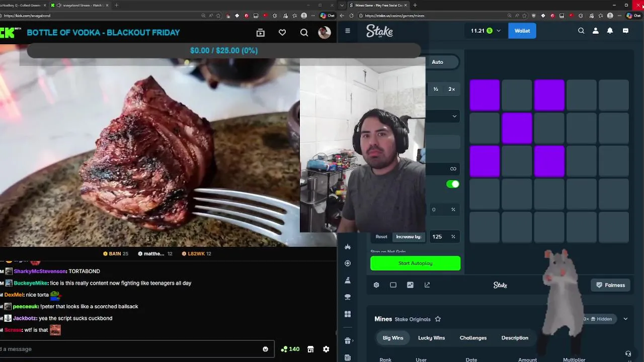Open the Stake hamburger menu
The image size is (644, 362).
coord(347,31)
